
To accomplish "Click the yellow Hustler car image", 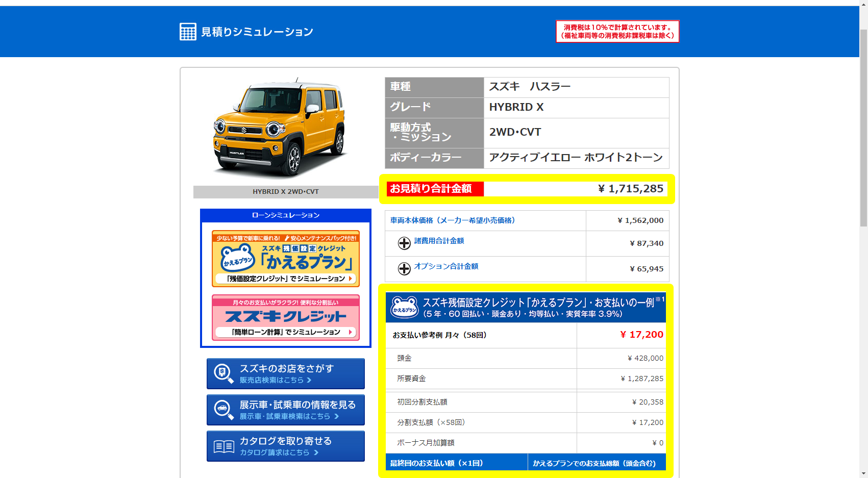I will coord(280,128).
